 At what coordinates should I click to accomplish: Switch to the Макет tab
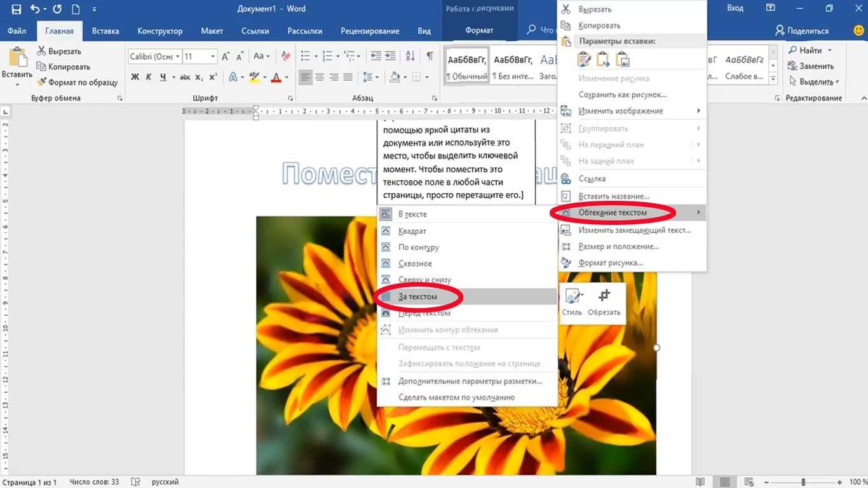[212, 30]
